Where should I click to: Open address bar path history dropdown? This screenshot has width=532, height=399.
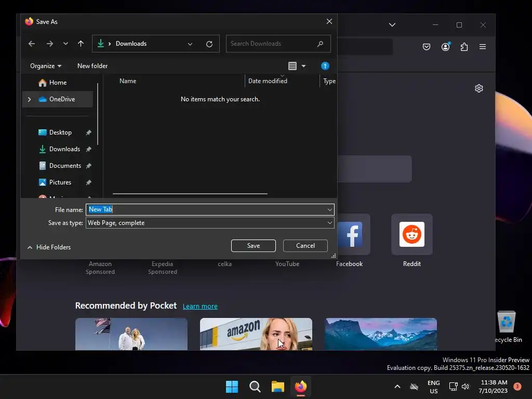point(190,44)
